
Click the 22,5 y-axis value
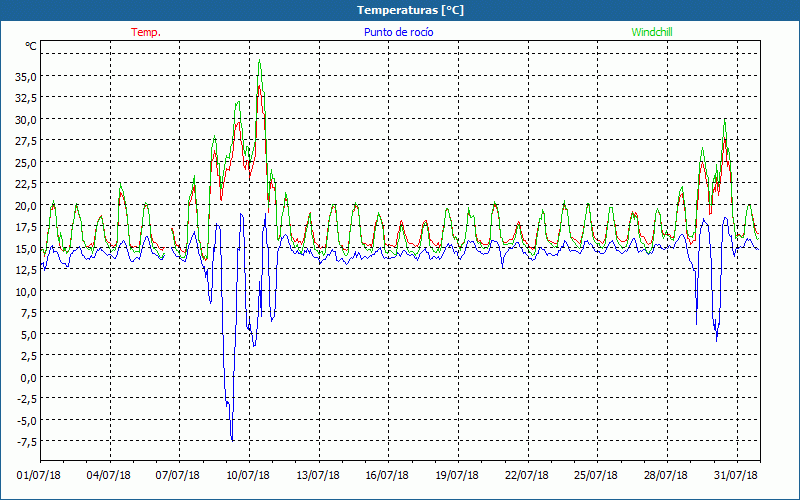point(26,184)
